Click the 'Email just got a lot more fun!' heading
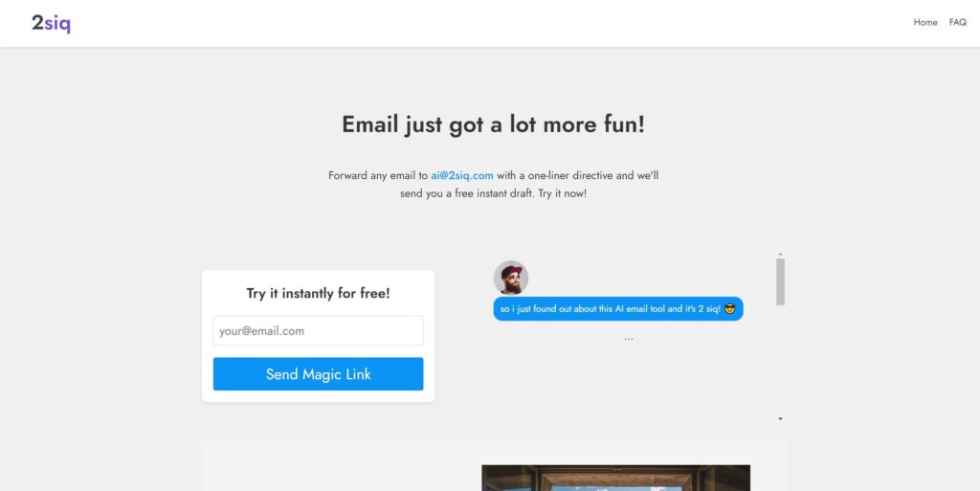This screenshot has height=491, width=980. click(x=493, y=124)
